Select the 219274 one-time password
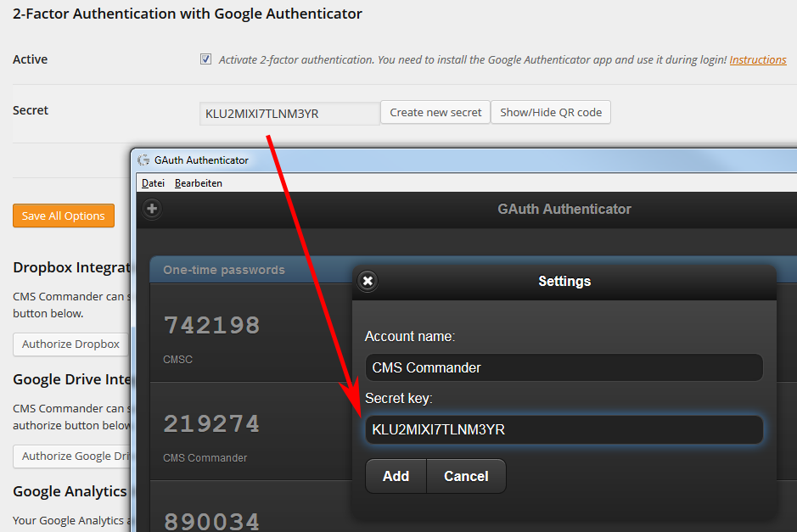This screenshot has height=532, width=797. click(212, 423)
